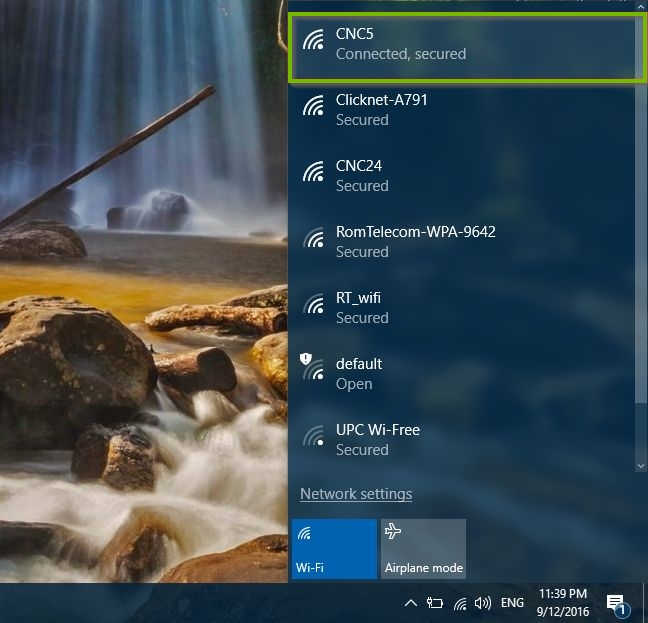648x623 pixels.
Task: Click the UPC Wi-Free signal icon
Action: pos(313,435)
